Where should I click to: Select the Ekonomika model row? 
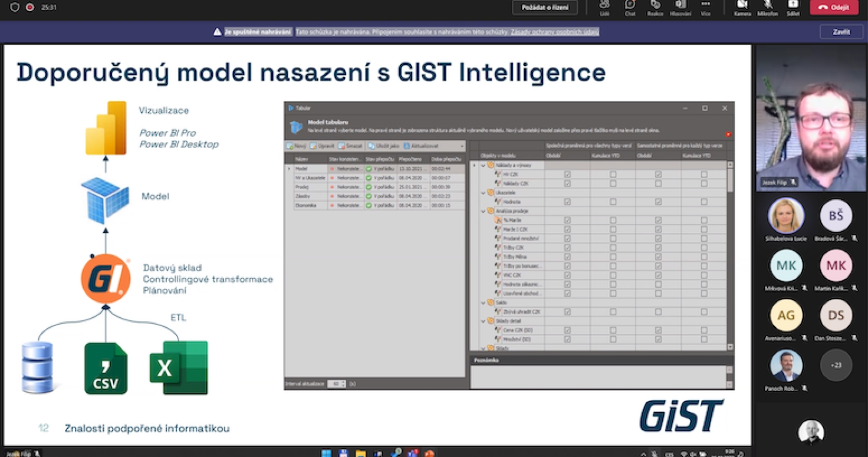tap(374, 205)
